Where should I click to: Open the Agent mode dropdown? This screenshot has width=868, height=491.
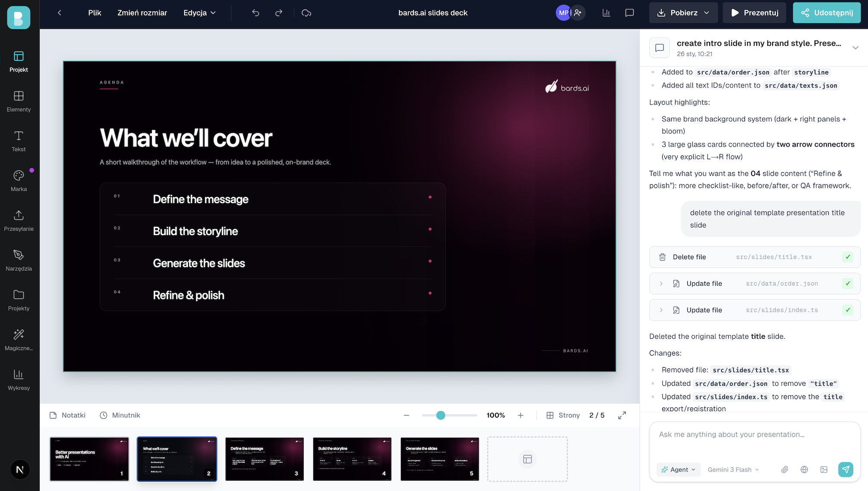[x=678, y=469]
